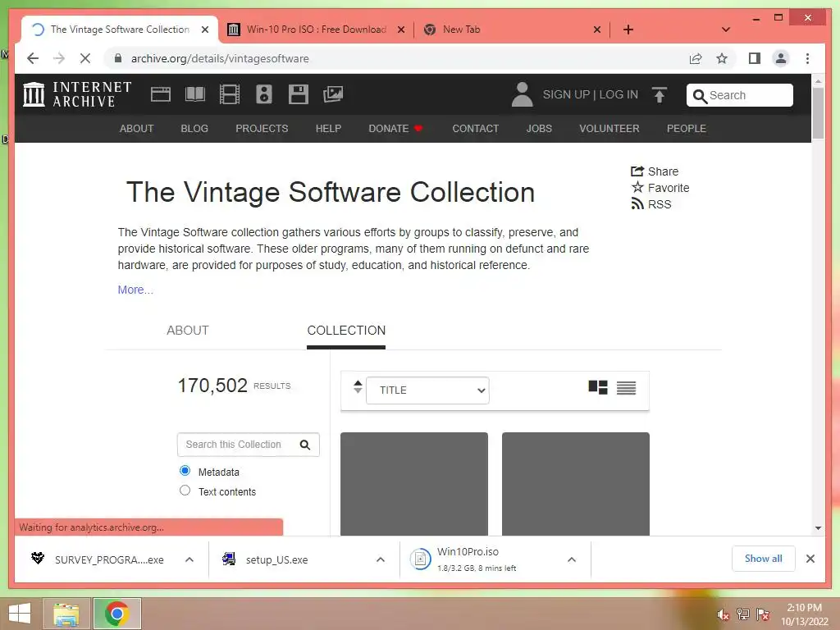
Task: Click the address bar URL
Action: point(220,58)
